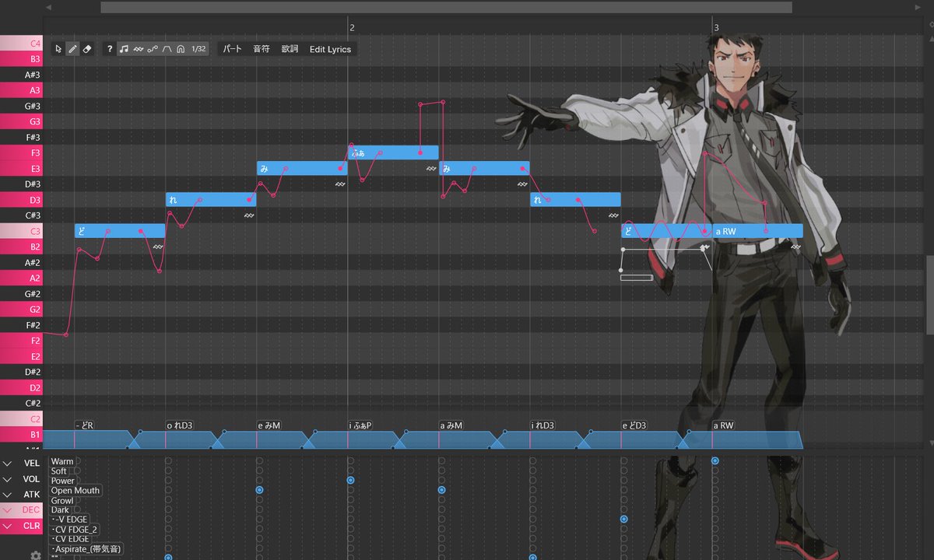Click the left arrow of the top scrollbar

pyautogui.click(x=48, y=7)
